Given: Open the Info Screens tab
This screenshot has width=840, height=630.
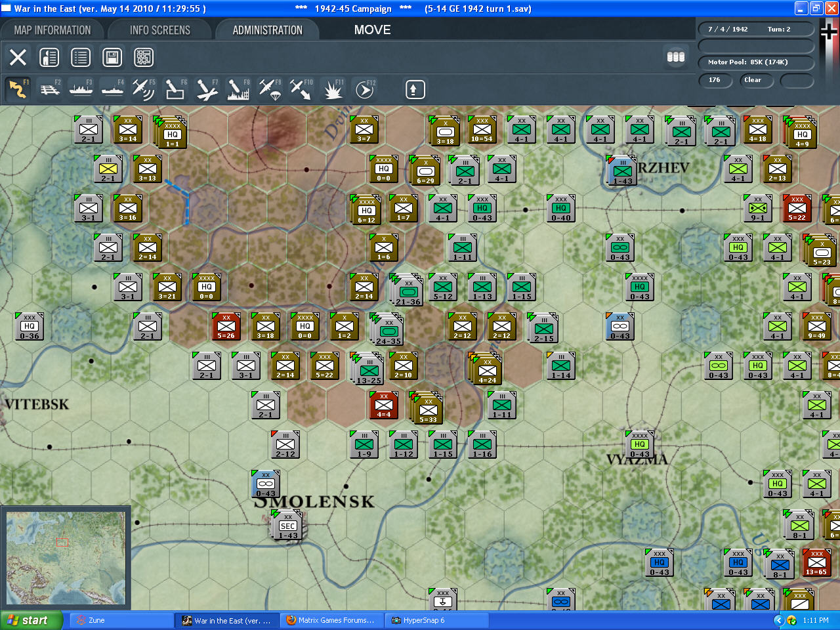Looking at the screenshot, I should (160, 30).
